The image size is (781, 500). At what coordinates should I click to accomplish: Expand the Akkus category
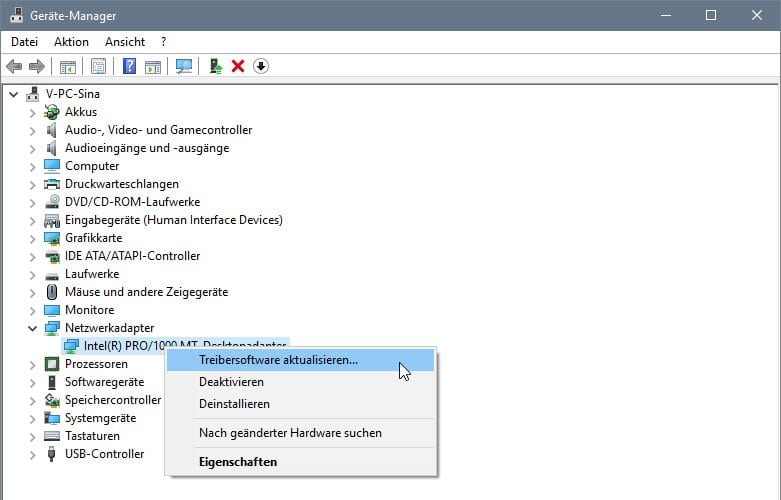pos(32,113)
